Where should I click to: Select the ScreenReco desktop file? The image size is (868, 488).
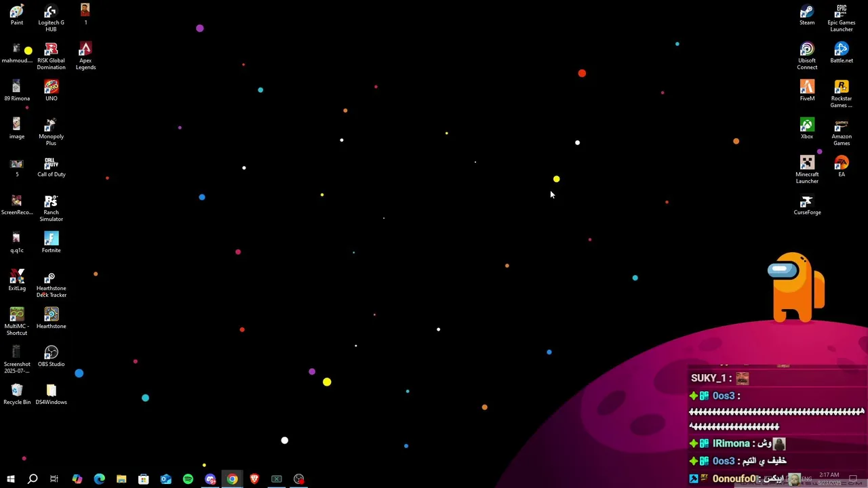click(17, 205)
